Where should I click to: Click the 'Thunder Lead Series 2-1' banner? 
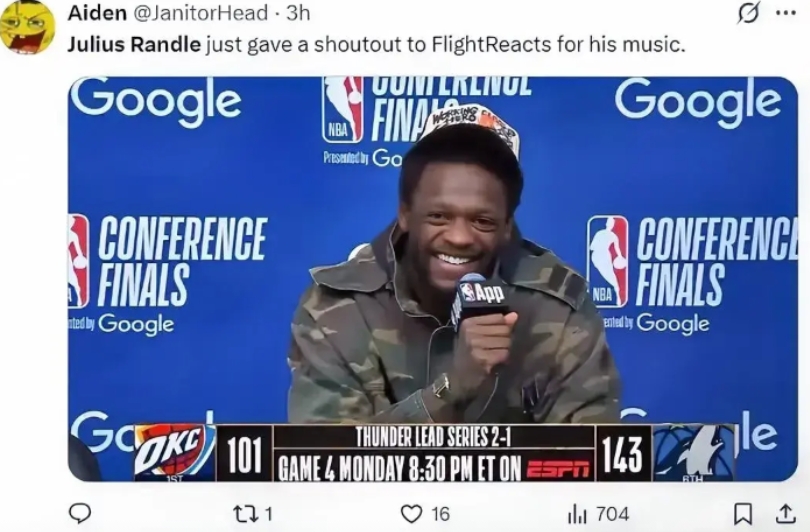point(433,437)
